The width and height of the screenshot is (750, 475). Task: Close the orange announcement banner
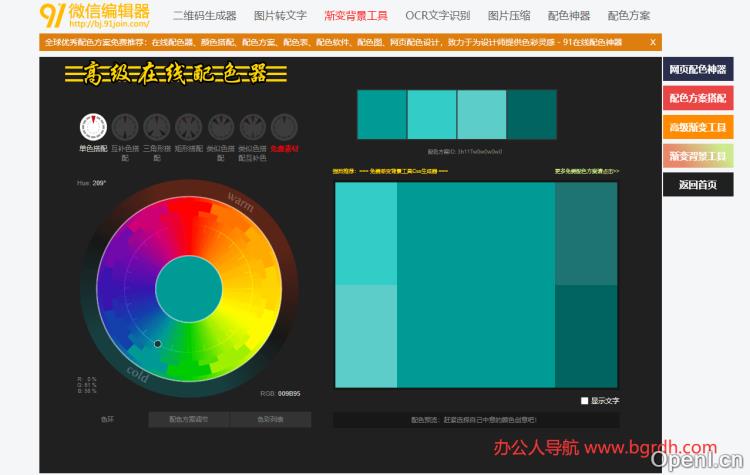653,42
